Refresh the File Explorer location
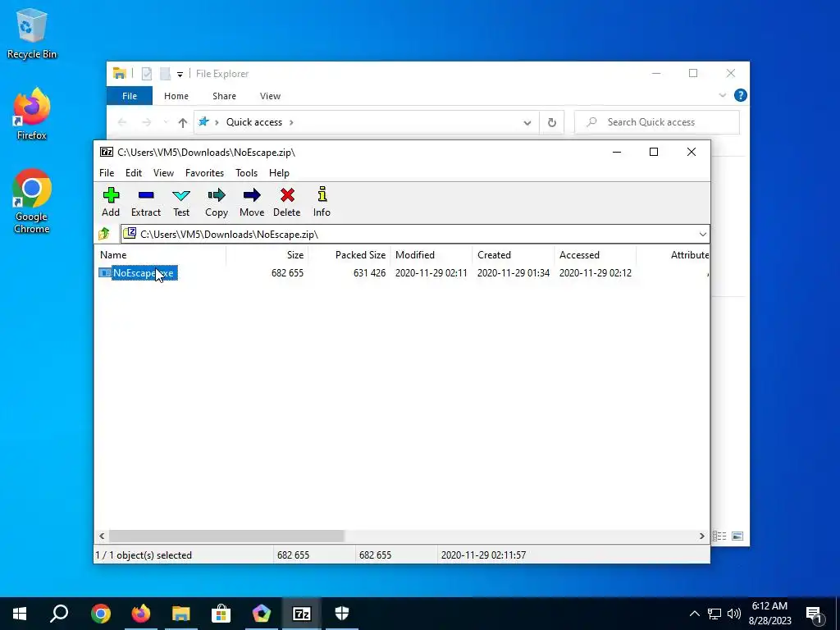Screen dimensions: 840x630 click(552, 123)
